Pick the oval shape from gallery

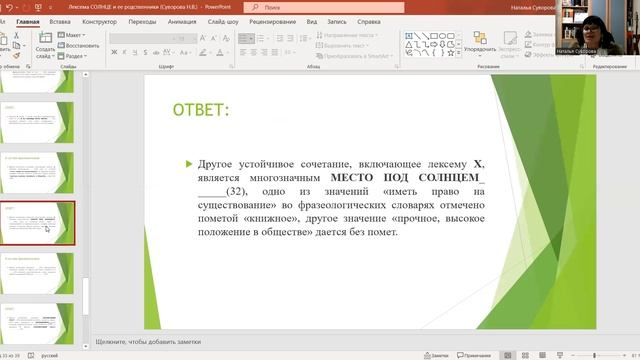[442, 36]
